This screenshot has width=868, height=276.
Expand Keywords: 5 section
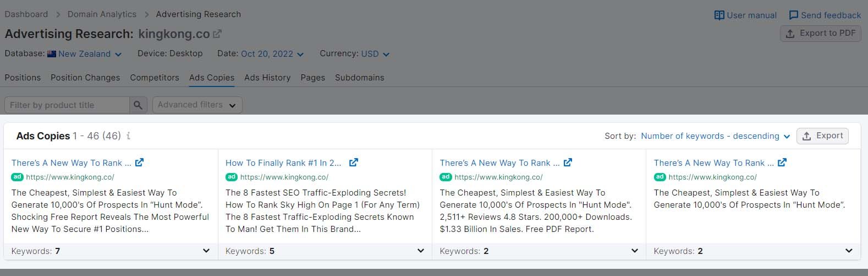[421, 251]
